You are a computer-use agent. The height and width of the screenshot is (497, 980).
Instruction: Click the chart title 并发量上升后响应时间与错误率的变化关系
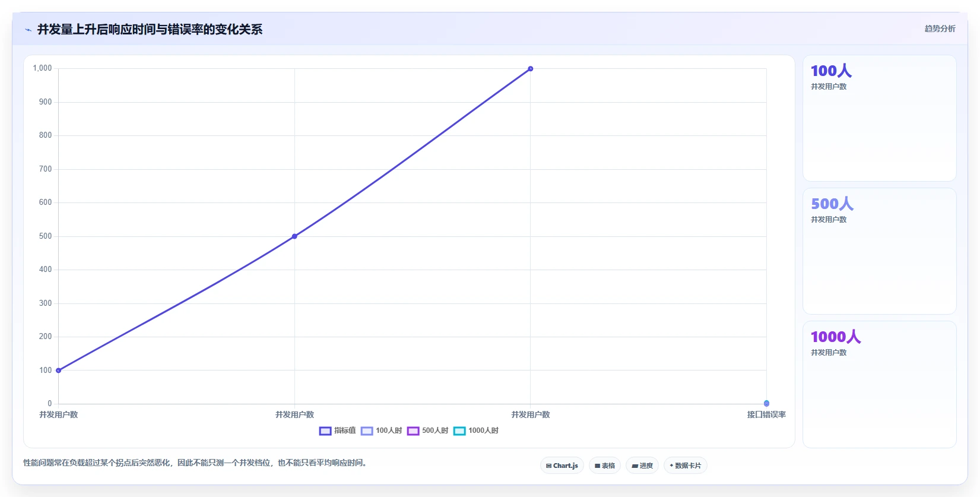click(x=150, y=30)
